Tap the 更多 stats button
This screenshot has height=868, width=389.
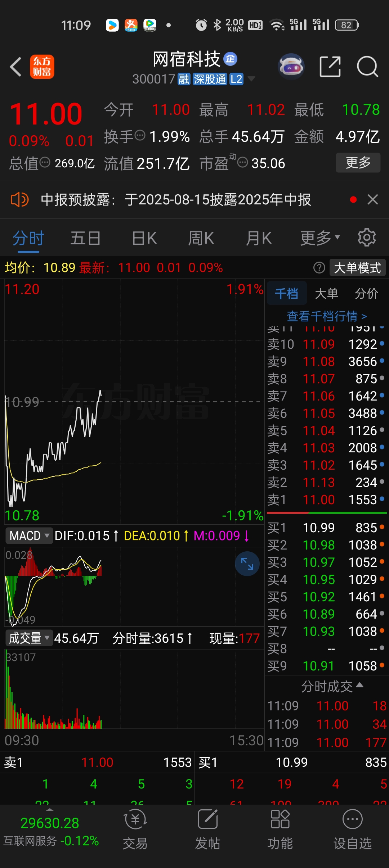point(358,163)
